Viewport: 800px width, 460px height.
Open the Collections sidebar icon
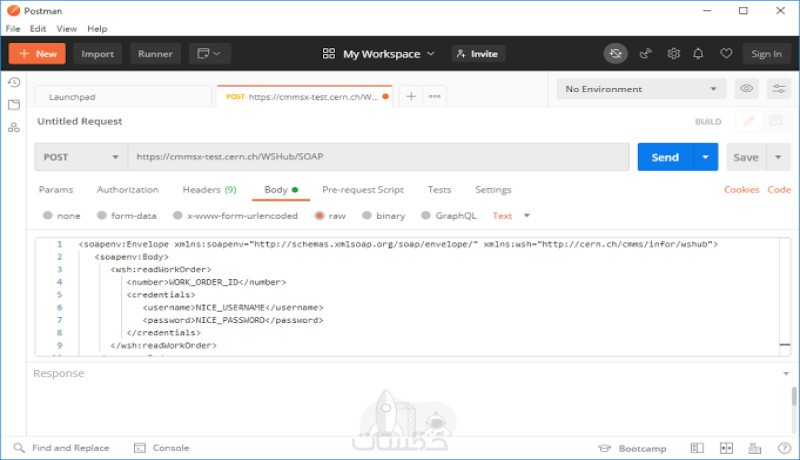pyautogui.click(x=14, y=105)
